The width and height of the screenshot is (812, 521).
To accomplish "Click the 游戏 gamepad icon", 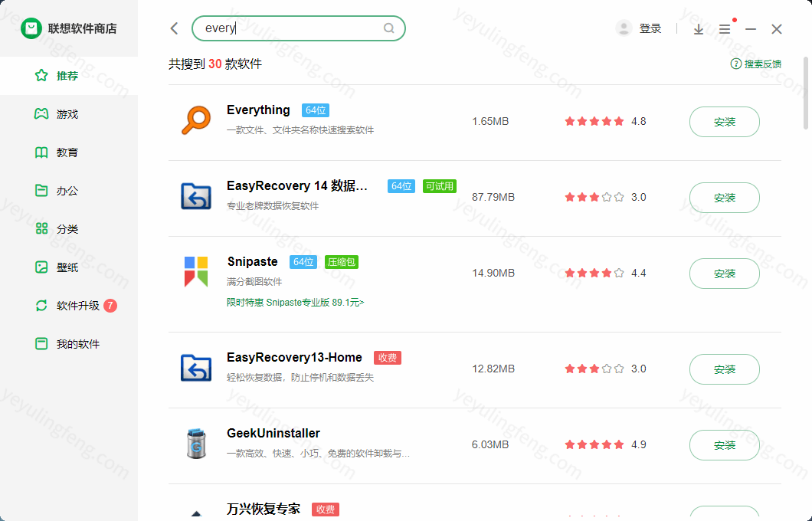I will pos(41,114).
